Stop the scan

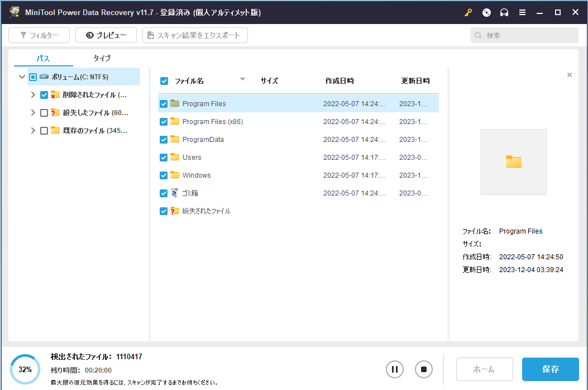[x=424, y=369]
